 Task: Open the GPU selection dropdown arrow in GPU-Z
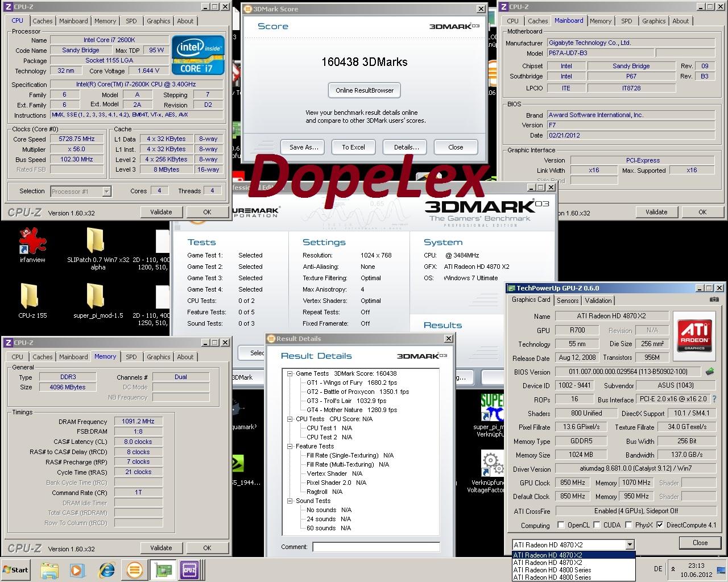point(629,544)
